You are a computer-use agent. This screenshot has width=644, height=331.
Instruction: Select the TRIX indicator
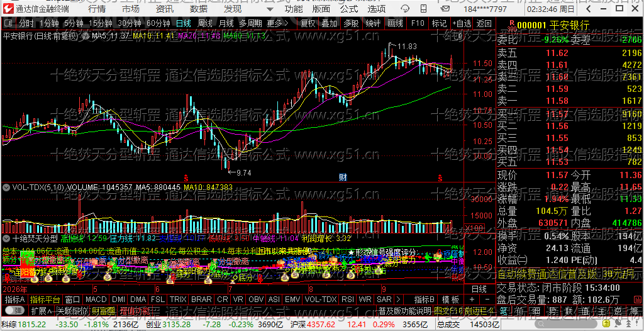178,299
